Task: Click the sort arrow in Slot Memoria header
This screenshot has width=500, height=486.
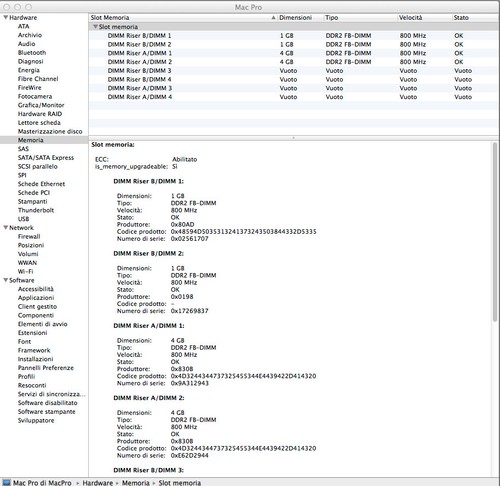Action: coord(273,18)
